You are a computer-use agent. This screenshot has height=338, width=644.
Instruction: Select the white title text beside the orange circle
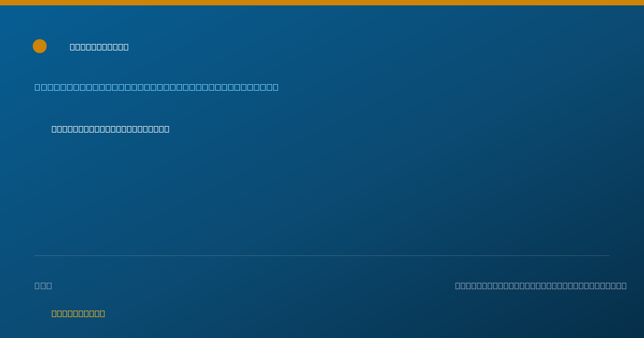99,47
